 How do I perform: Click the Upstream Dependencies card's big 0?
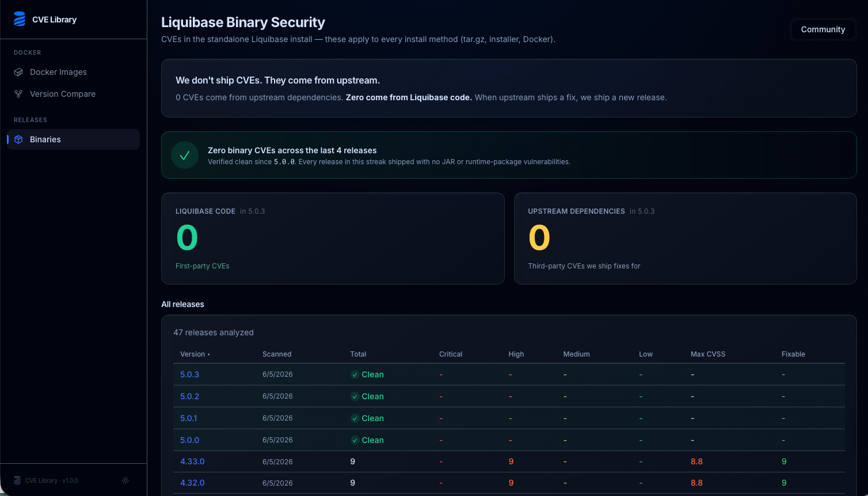point(539,238)
